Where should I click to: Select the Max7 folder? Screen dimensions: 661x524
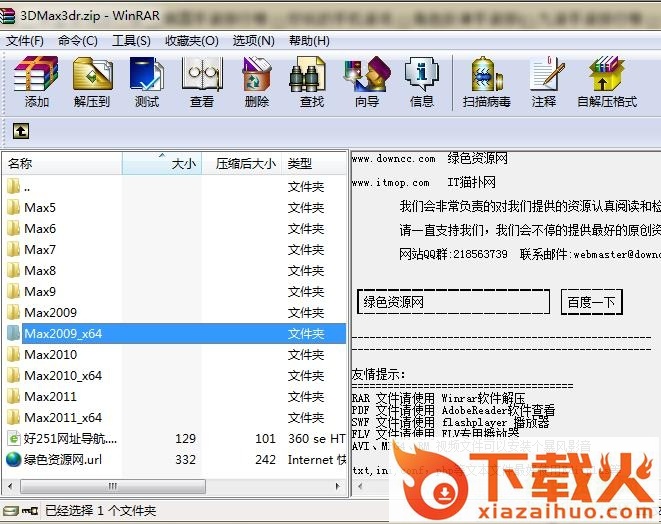pos(173,249)
